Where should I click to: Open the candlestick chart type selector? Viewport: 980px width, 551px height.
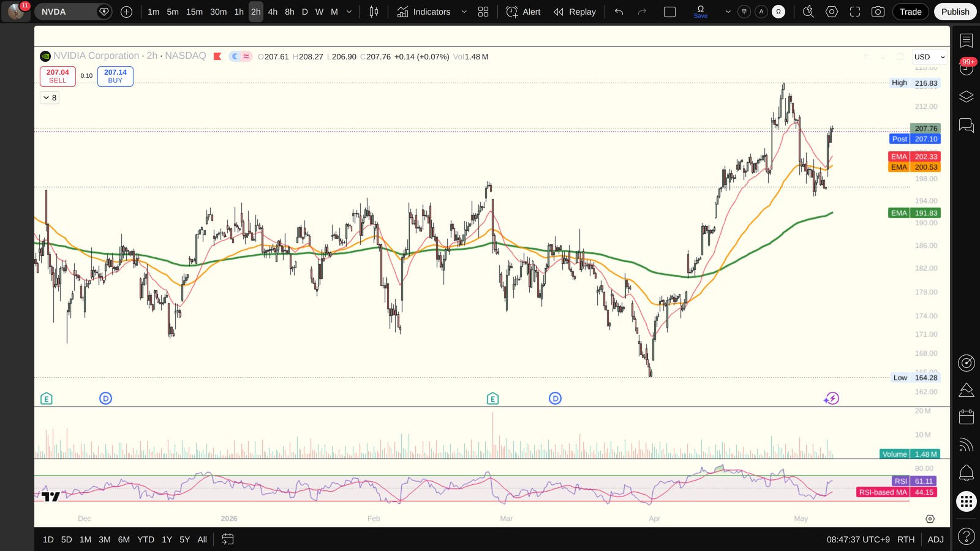(x=374, y=12)
